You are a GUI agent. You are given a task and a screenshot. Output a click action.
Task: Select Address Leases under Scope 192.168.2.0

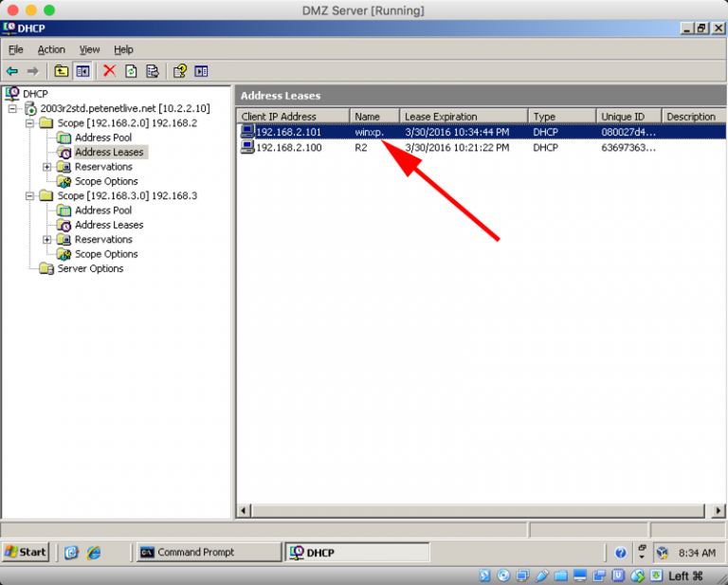109,153
